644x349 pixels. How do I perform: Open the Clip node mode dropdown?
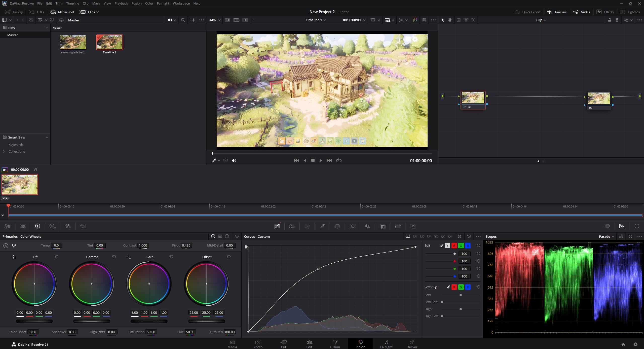tap(541, 20)
